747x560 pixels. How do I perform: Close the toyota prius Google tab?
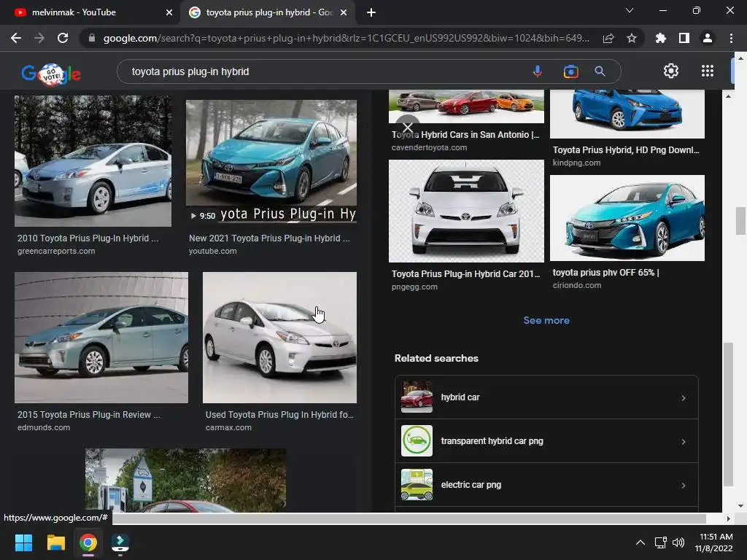pyautogui.click(x=344, y=12)
